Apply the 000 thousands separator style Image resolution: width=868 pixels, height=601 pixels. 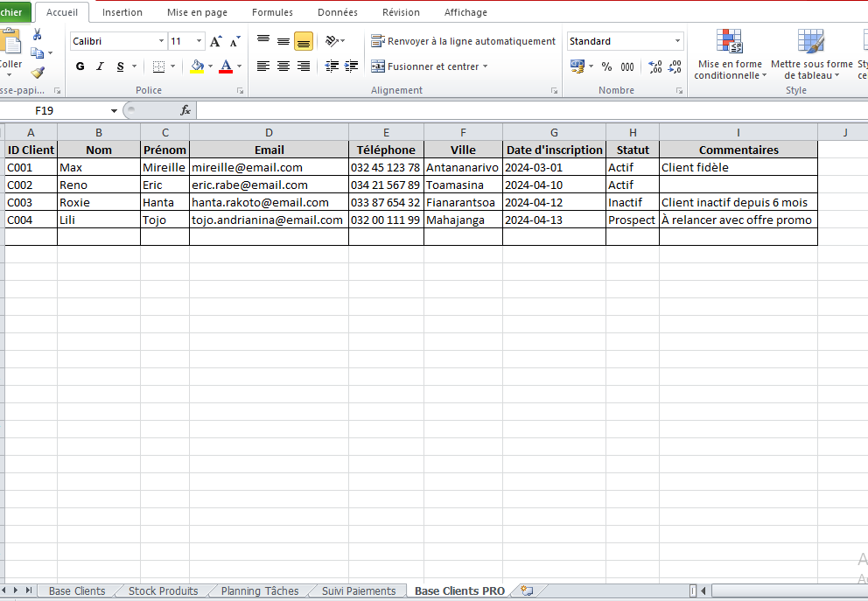tap(627, 67)
